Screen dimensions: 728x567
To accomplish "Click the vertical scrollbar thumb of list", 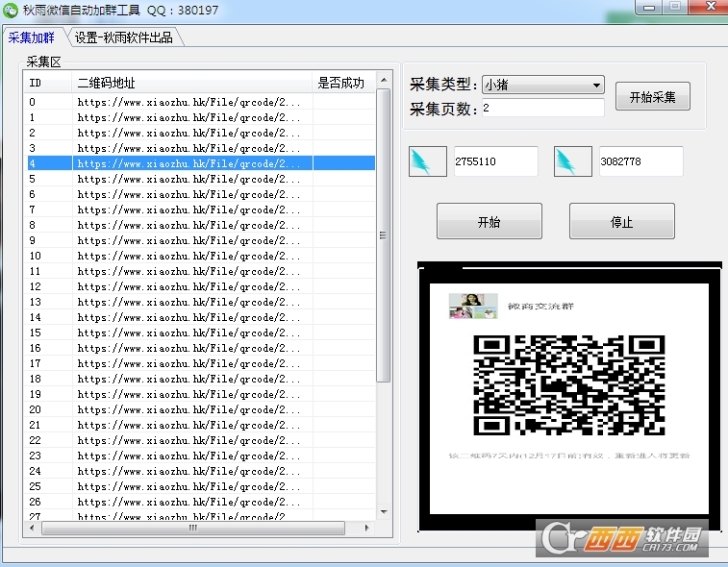I will (x=384, y=235).
